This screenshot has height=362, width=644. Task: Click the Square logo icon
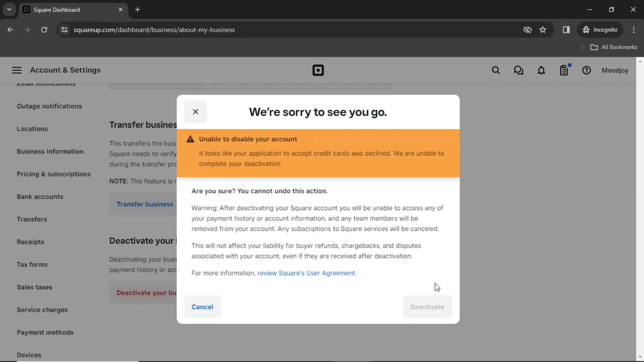[x=318, y=70]
